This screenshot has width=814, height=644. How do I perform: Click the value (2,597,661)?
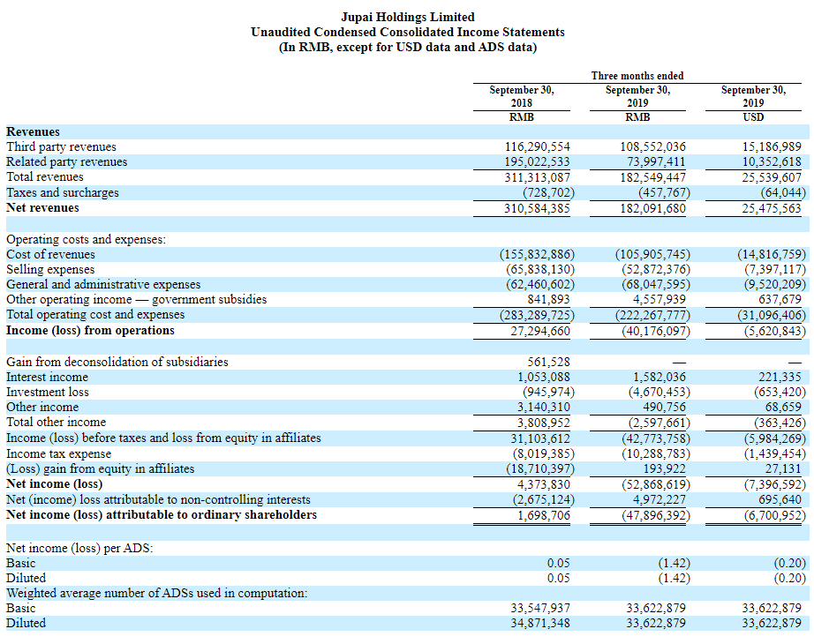click(x=659, y=423)
